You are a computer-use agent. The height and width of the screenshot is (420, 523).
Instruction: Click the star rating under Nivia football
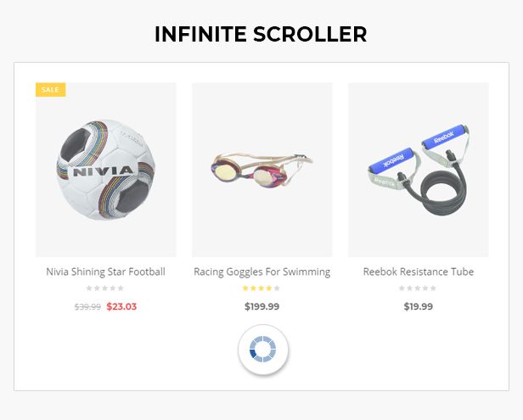point(106,288)
